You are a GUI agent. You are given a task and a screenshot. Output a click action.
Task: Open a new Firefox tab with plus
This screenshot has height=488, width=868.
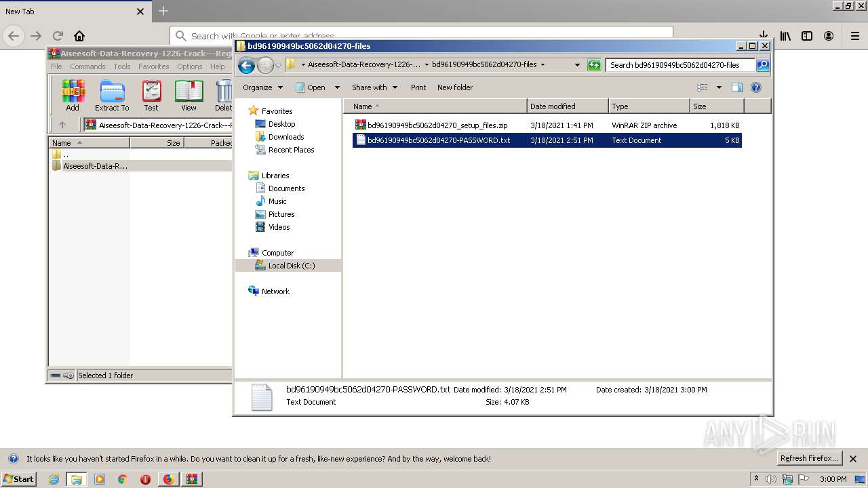[x=163, y=11]
